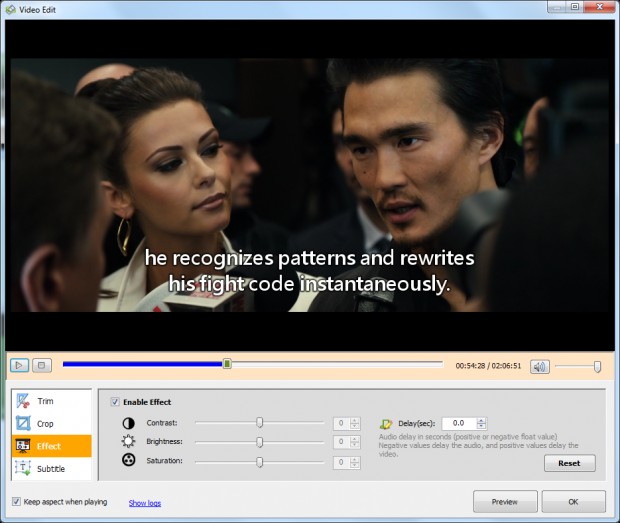Decrease Delay with the down arrow
This screenshot has width=620, height=523.
pyautogui.click(x=481, y=426)
